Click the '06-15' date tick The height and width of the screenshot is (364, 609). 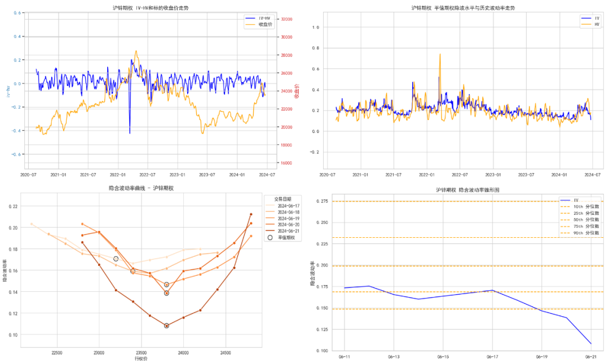pos(443,357)
